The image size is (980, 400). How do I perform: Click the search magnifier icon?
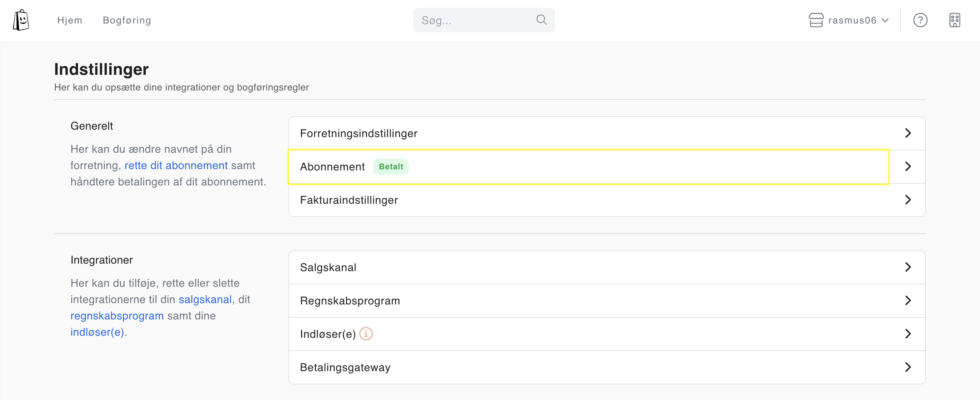click(541, 20)
